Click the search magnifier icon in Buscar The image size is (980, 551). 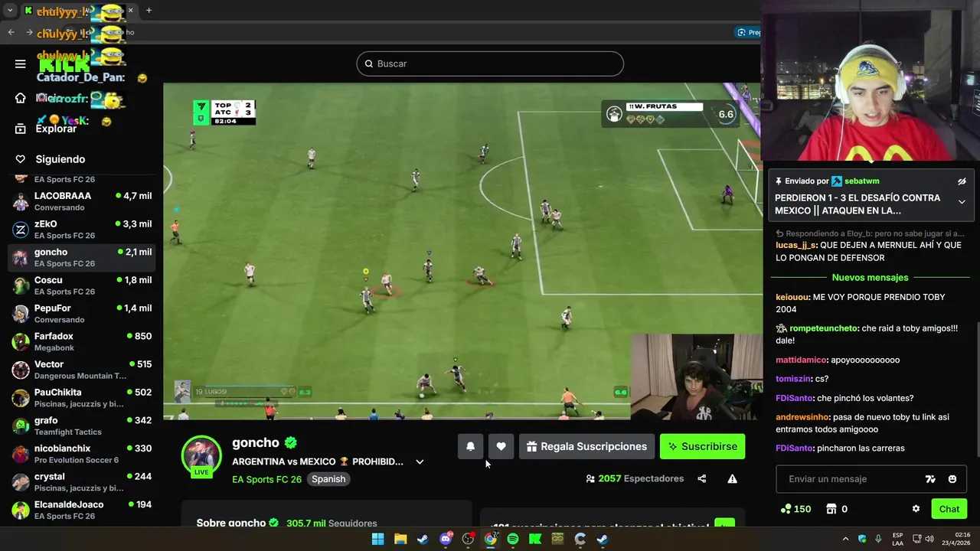click(368, 64)
